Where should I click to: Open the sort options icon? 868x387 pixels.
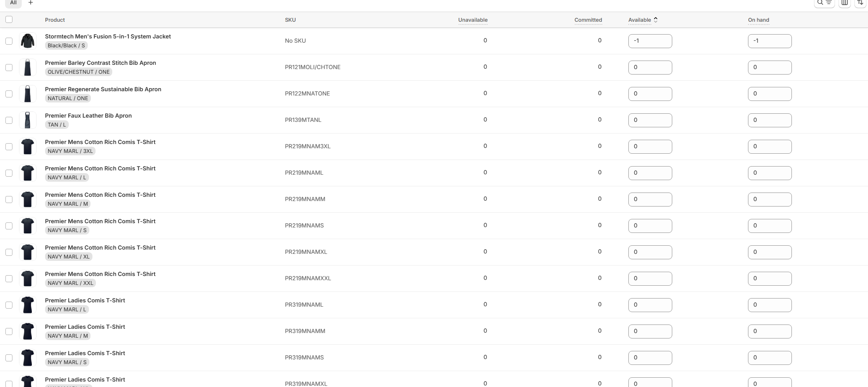[x=860, y=3]
